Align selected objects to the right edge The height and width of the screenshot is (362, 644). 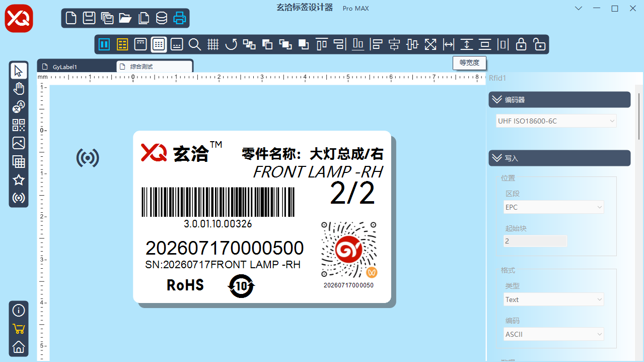pyautogui.click(x=340, y=44)
